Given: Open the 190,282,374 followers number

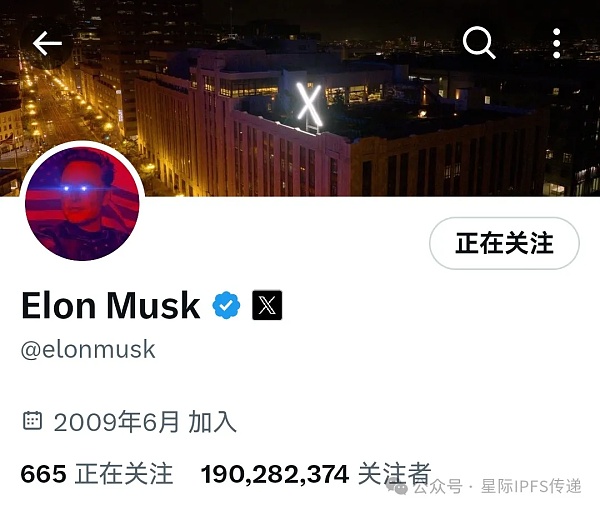Looking at the screenshot, I should [x=275, y=474].
